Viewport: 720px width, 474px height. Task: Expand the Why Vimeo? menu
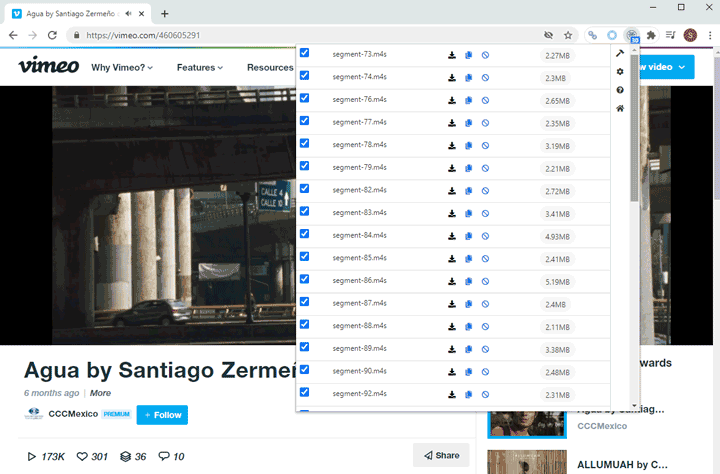click(x=122, y=68)
